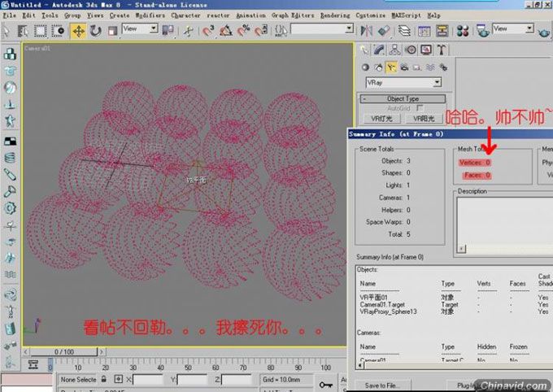Toggle 3D Snaps on the toolbar

[x=208, y=31]
